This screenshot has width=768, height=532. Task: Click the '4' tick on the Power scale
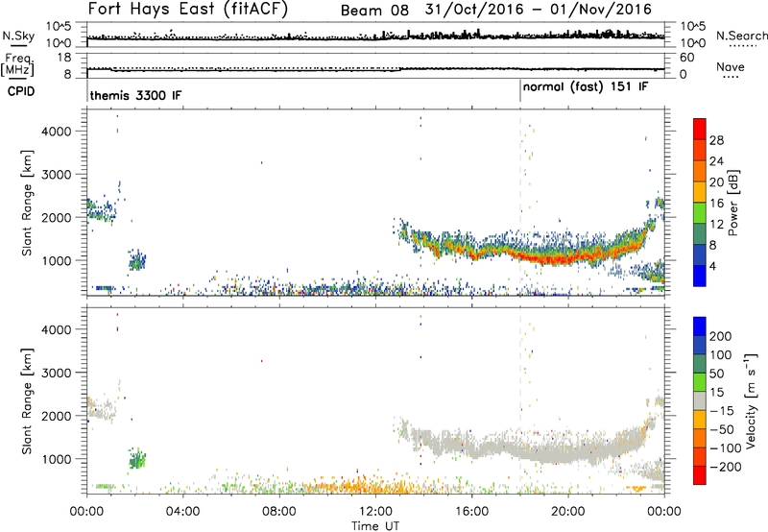[x=712, y=266]
